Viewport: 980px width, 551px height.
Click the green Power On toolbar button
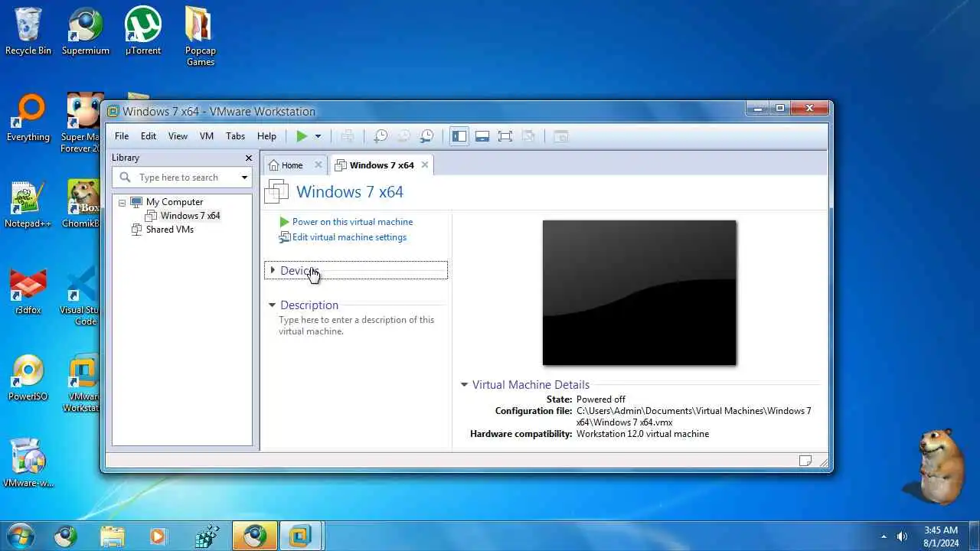[x=302, y=136]
